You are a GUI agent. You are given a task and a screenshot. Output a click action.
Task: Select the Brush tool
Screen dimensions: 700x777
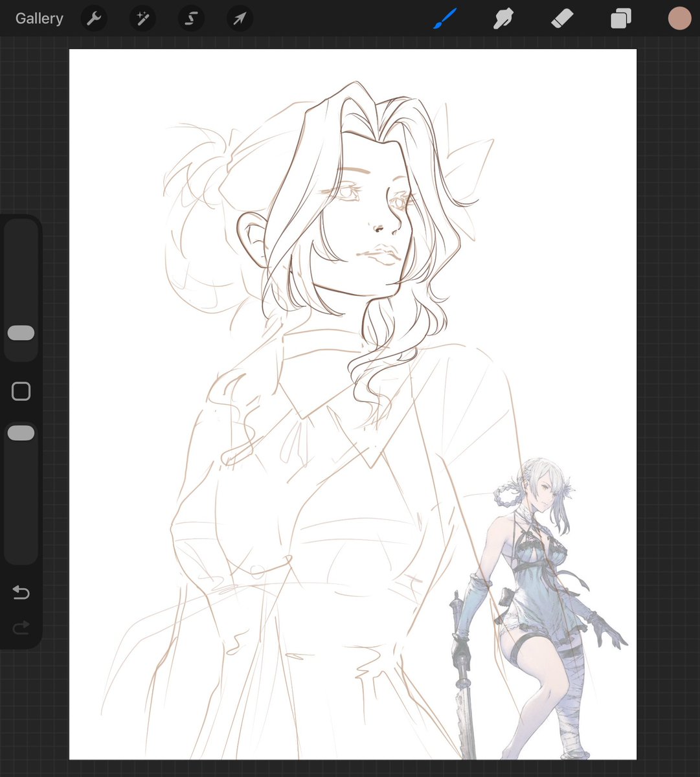tap(445, 19)
